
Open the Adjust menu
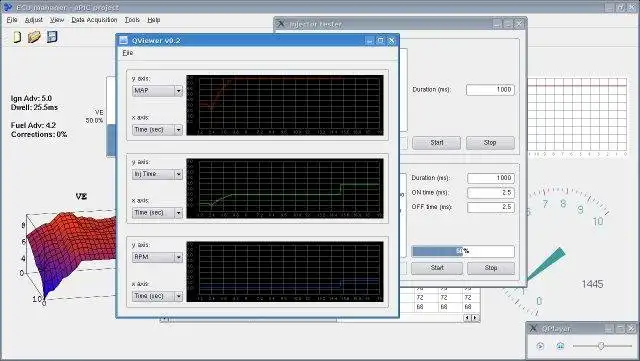[x=33, y=20]
